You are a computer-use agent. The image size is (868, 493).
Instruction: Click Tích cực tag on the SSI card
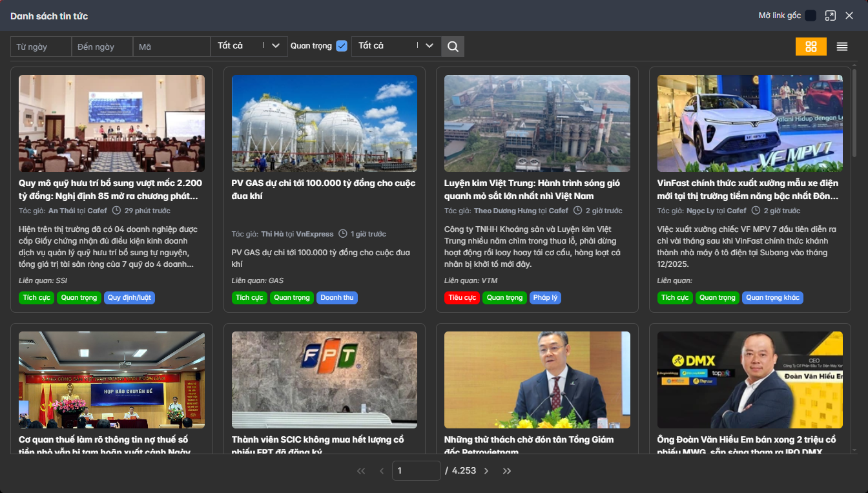tap(37, 298)
